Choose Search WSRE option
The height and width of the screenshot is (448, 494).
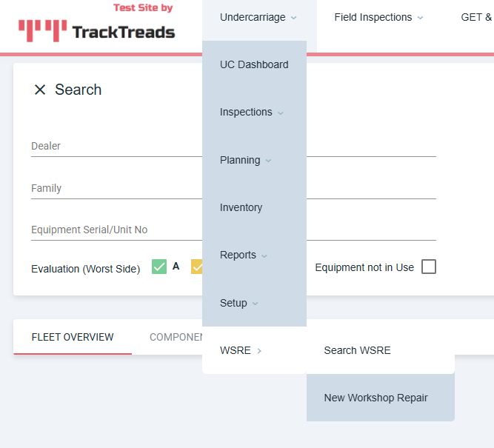click(357, 350)
